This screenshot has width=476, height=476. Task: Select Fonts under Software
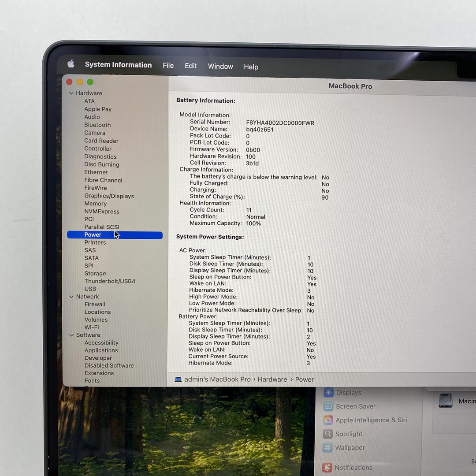pos(92,380)
